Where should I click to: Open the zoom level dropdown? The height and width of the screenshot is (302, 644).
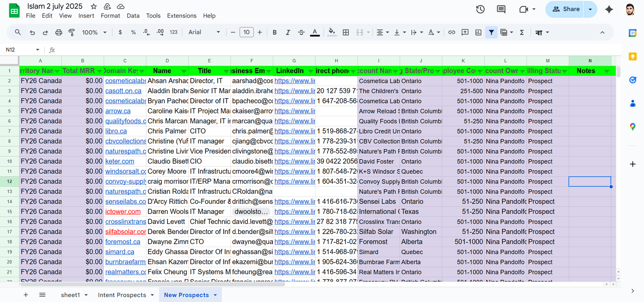coord(94,33)
